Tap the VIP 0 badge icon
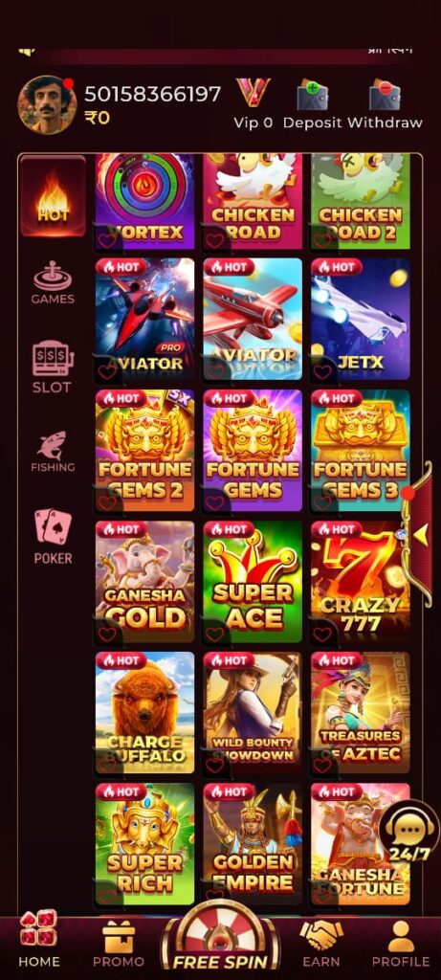The height and width of the screenshot is (980, 441). (253, 93)
